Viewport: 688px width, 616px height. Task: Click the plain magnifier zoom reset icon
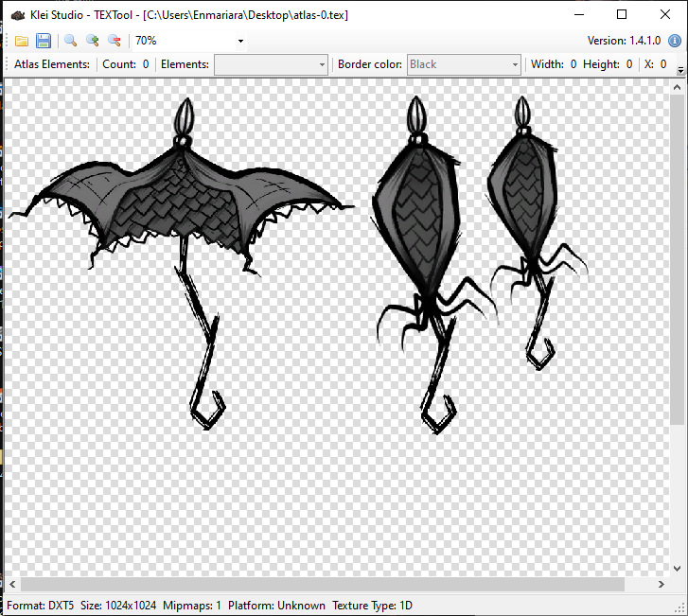[70, 41]
